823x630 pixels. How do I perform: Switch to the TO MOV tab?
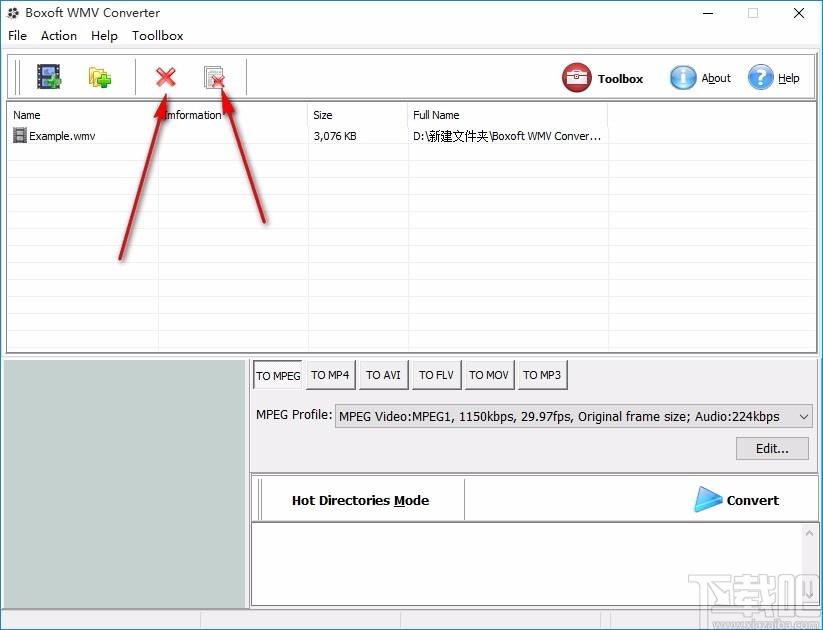[489, 375]
